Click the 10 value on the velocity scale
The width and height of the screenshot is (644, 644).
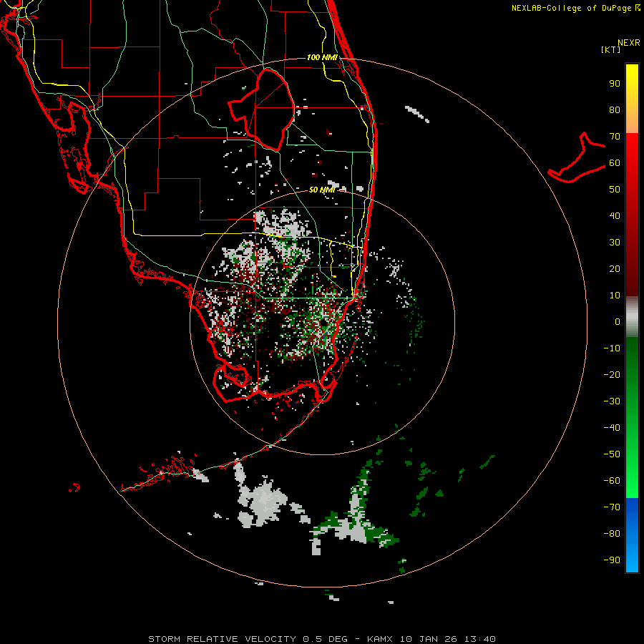(615, 296)
